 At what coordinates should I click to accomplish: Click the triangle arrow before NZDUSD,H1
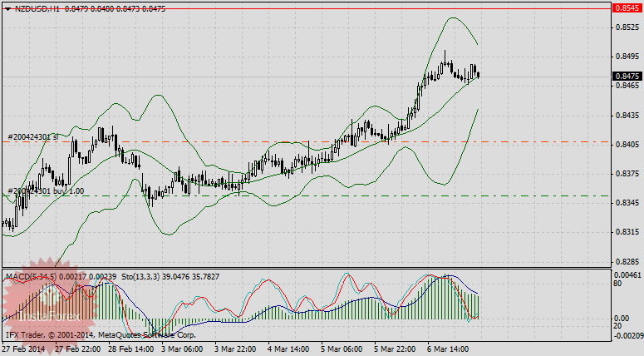(x=7, y=7)
